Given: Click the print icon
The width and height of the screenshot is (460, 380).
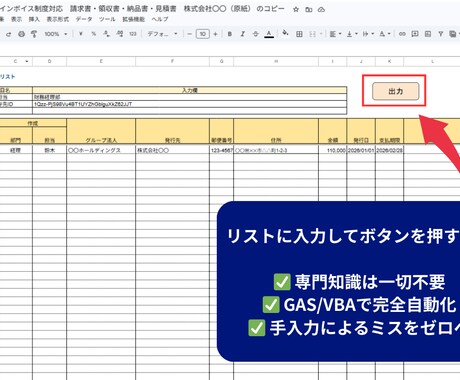Looking at the screenshot, I should click(21, 34).
